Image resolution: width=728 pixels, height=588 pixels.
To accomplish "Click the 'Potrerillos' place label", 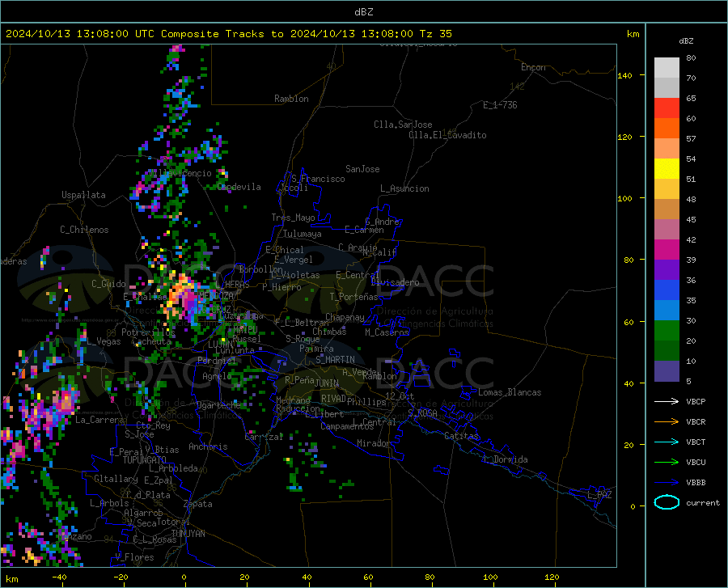I will pyautogui.click(x=148, y=332).
